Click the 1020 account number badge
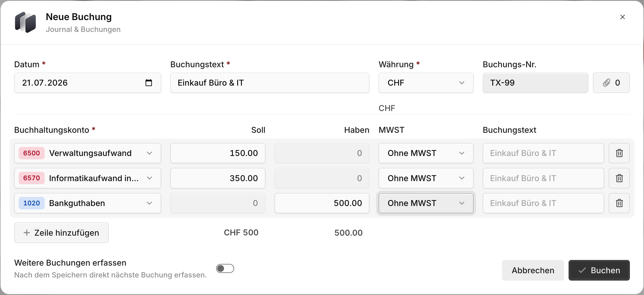The height and width of the screenshot is (295, 644). coord(32,203)
